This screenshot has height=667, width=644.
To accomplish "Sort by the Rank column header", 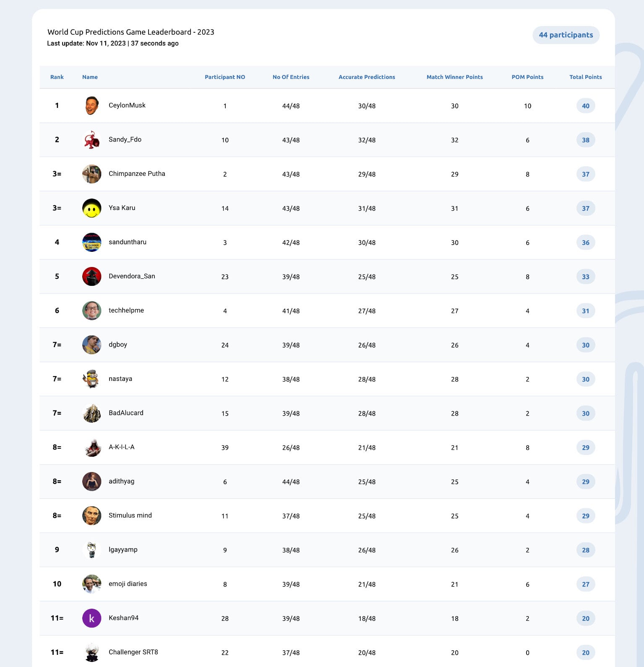I will (x=57, y=77).
